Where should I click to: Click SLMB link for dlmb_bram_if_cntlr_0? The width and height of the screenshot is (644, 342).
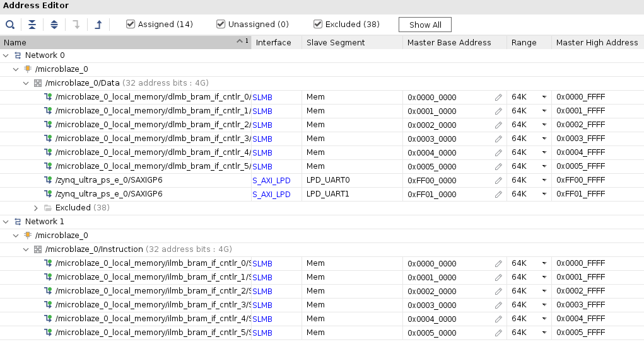pos(262,98)
